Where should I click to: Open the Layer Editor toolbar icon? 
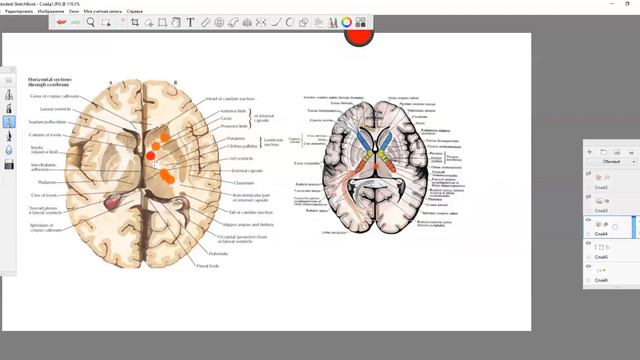click(x=319, y=22)
